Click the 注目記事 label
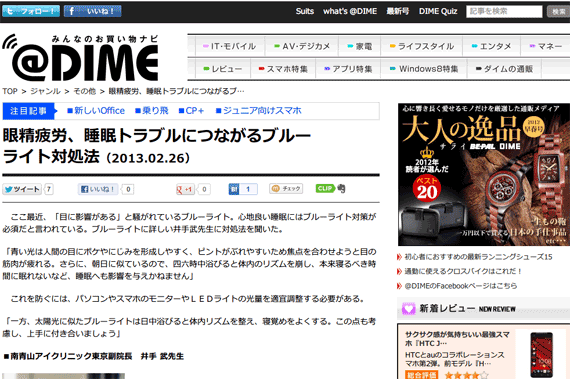 point(28,111)
